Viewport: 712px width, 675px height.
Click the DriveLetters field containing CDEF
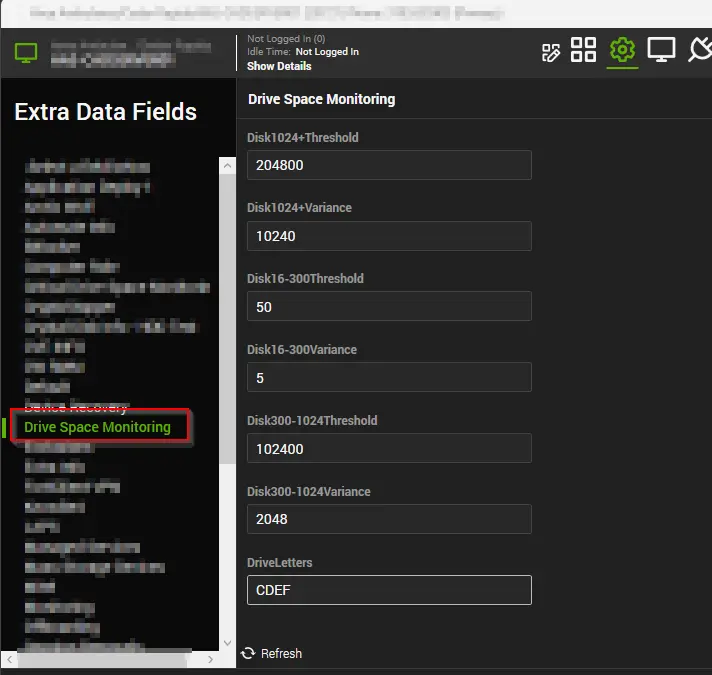(x=389, y=590)
